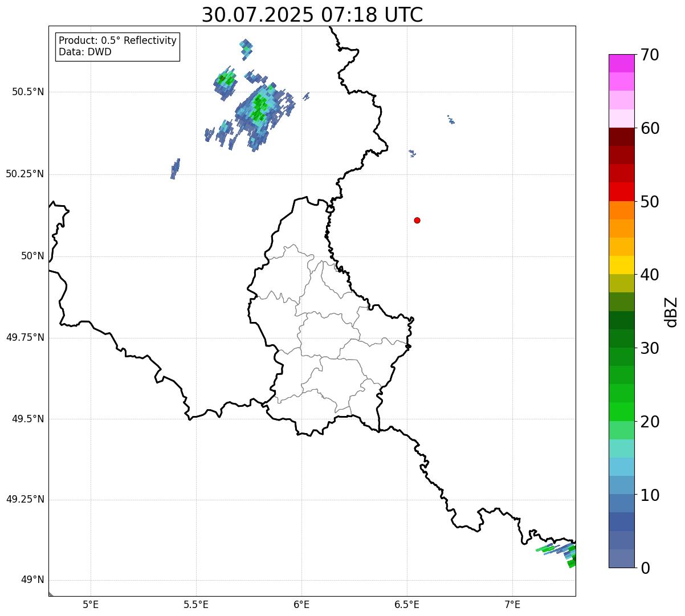Click the longitude label 6.5°E
Screen dimensions: 685x616
[407, 605]
